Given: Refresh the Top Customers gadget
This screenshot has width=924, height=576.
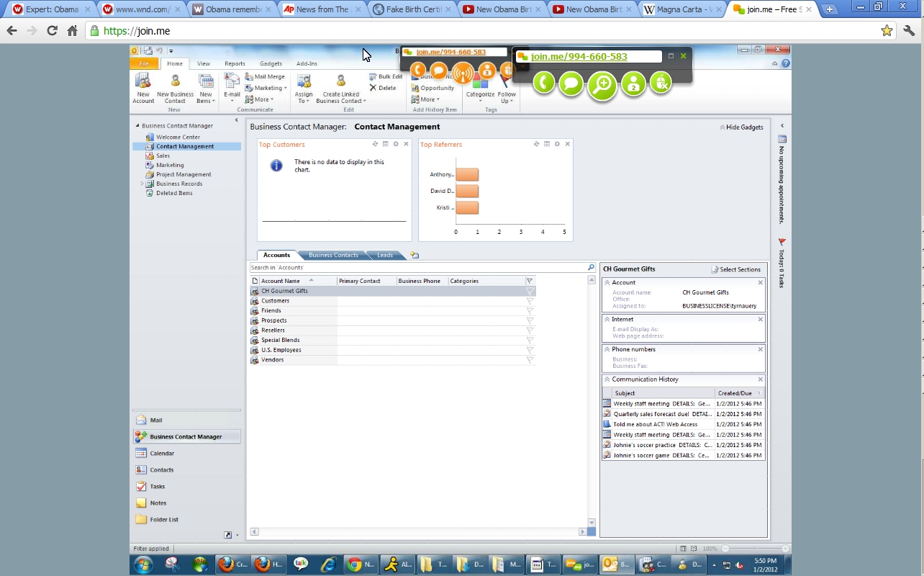Looking at the screenshot, I should 375,144.
